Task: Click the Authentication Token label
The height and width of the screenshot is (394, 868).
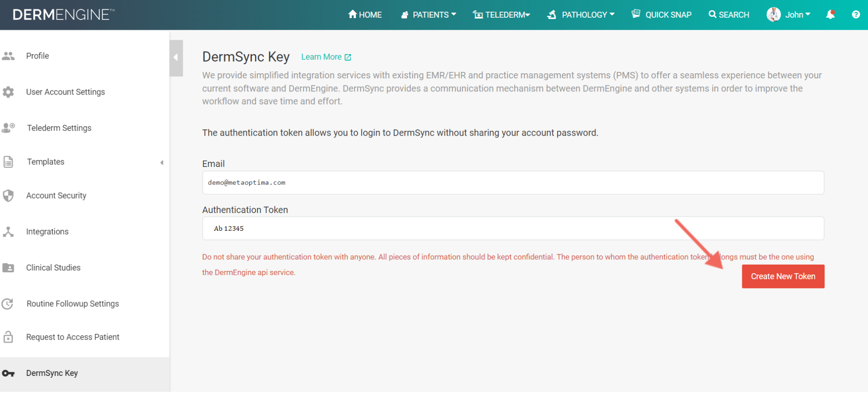Action: (245, 210)
